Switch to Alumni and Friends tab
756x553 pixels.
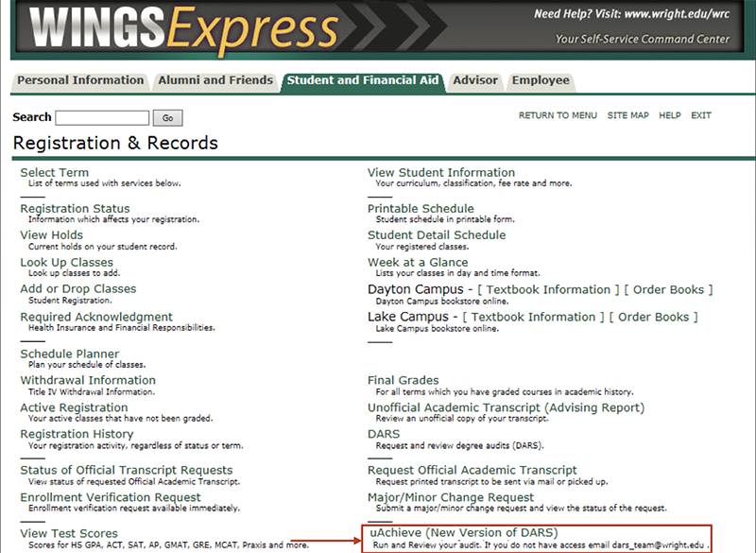coord(215,81)
